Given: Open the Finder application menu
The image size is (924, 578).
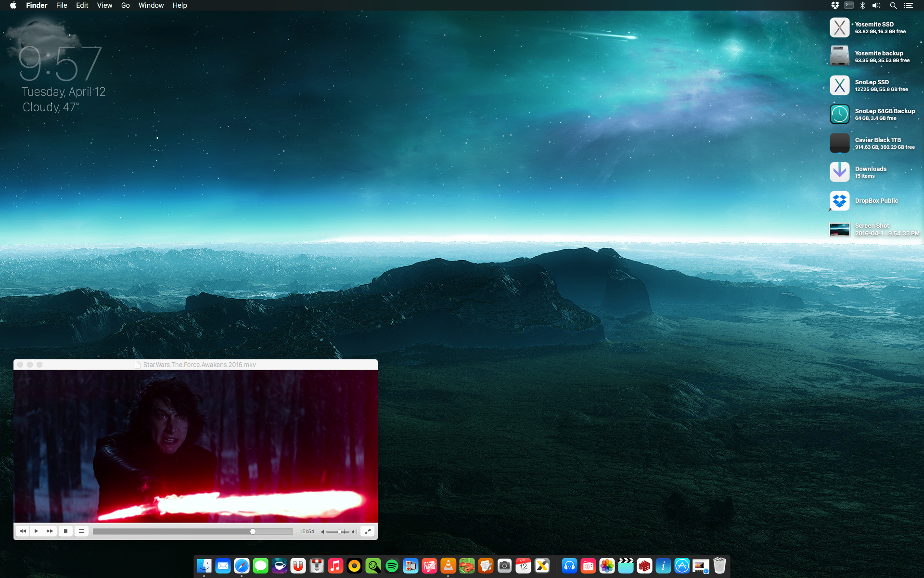Looking at the screenshot, I should (37, 5).
